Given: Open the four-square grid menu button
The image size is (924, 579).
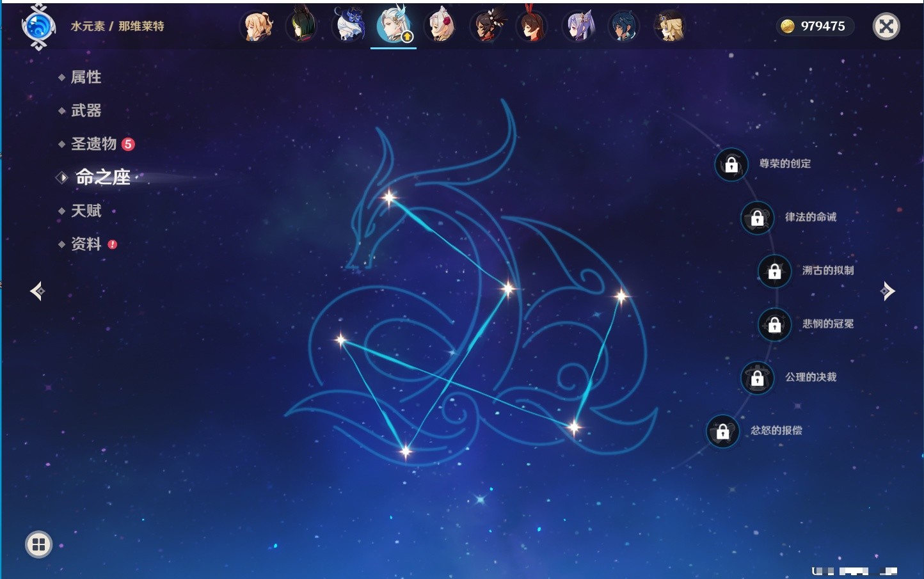Looking at the screenshot, I should pyautogui.click(x=38, y=544).
